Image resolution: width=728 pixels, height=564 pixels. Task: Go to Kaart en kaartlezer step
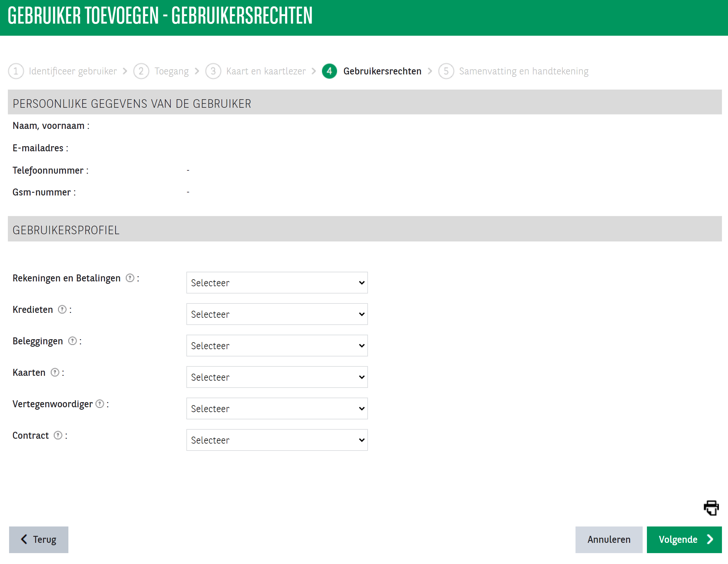(x=266, y=71)
